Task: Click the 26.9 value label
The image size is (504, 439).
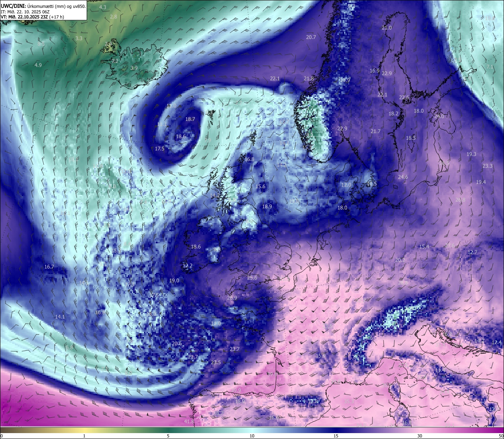Action: click(x=232, y=298)
